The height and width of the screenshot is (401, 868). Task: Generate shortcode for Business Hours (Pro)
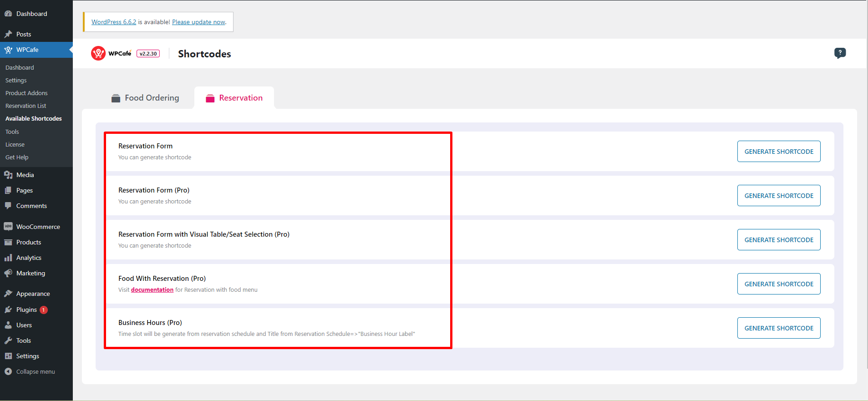click(779, 328)
